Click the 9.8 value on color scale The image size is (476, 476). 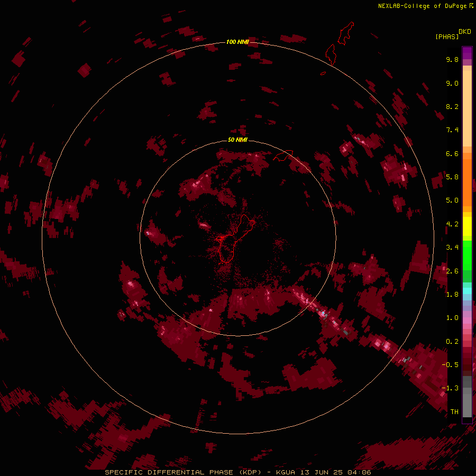pyautogui.click(x=452, y=59)
